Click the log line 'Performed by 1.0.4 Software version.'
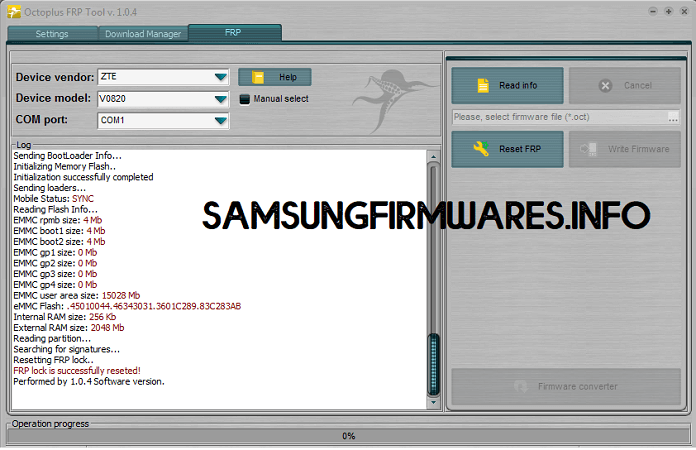 coord(89,382)
